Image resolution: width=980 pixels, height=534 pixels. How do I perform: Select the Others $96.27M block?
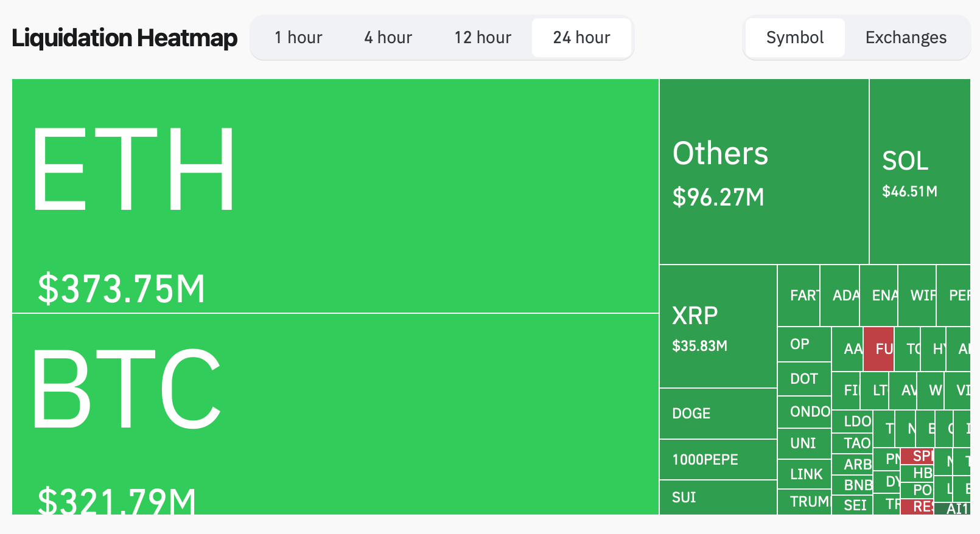(764, 172)
